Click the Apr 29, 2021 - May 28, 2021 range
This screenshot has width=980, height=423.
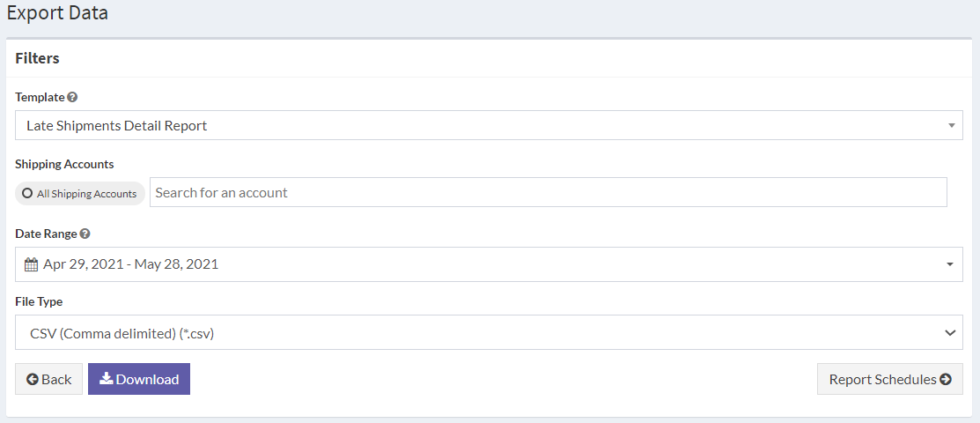point(130,264)
